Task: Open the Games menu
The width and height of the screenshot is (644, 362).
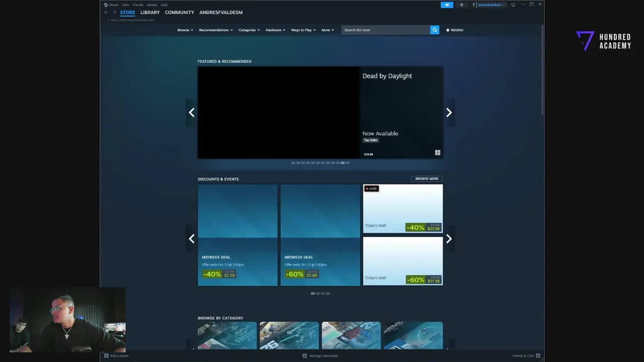Action: 152,5
